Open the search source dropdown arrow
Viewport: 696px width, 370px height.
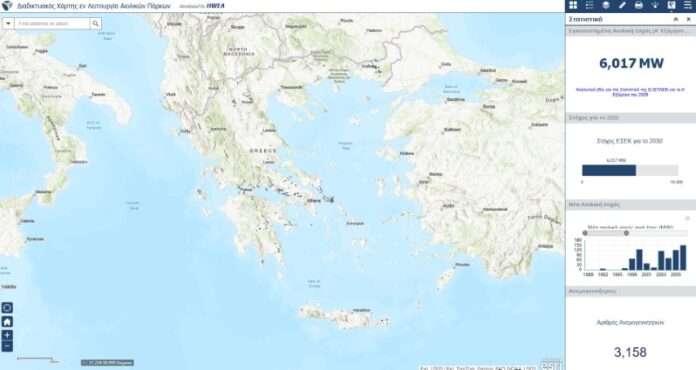coord(8,24)
